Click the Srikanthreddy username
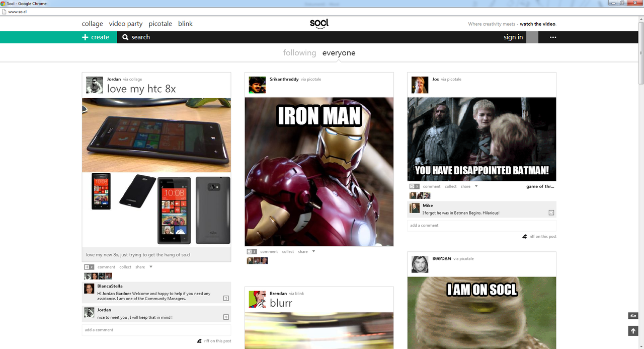 (284, 79)
